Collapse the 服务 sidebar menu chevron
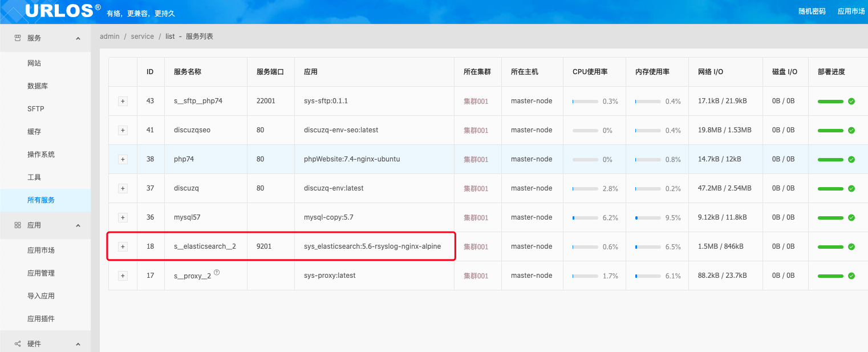The width and height of the screenshot is (868, 352). (x=78, y=38)
